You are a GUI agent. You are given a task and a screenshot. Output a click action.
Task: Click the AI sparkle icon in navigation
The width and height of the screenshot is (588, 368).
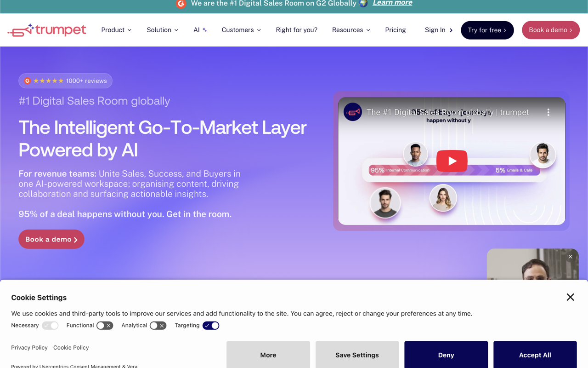tap(205, 30)
